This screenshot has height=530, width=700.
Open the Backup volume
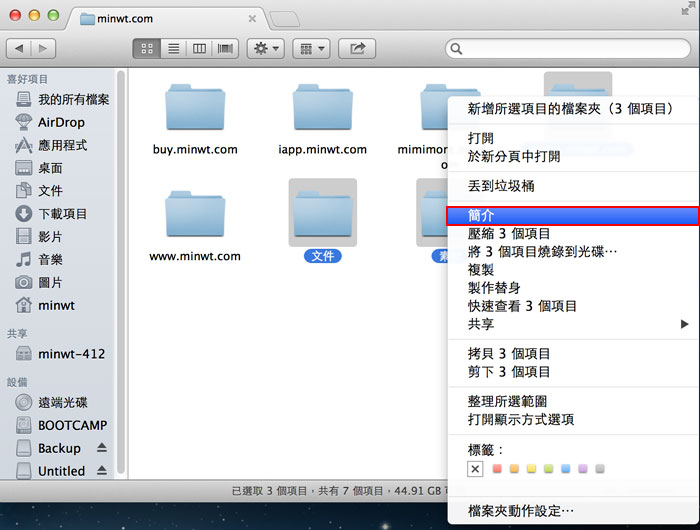[x=48, y=448]
